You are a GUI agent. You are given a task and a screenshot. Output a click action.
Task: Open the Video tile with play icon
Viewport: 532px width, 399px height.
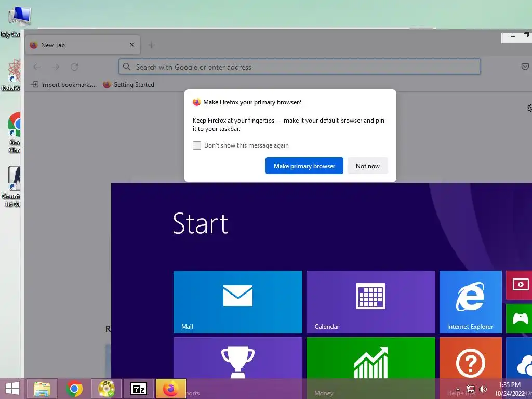pos(519,285)
